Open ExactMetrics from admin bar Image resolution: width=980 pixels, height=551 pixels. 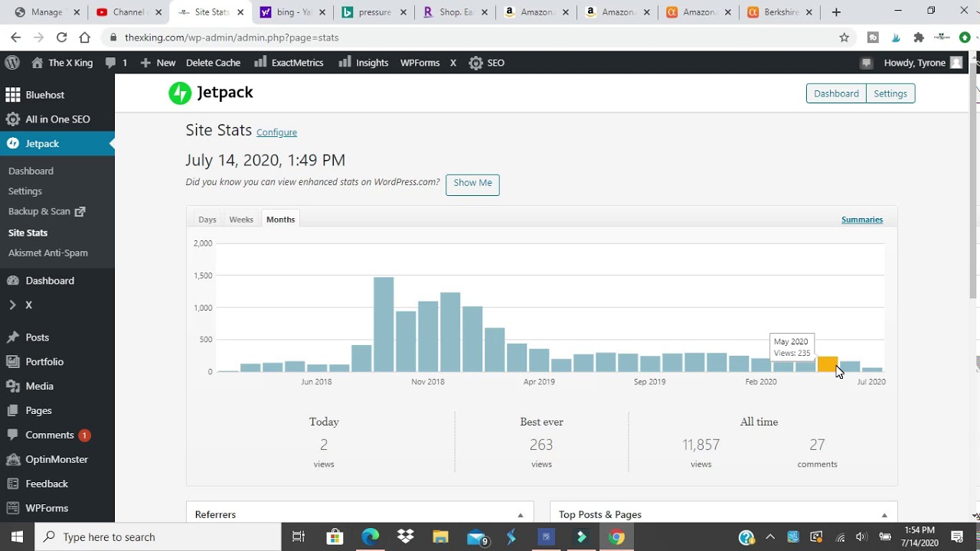point(289,63)
